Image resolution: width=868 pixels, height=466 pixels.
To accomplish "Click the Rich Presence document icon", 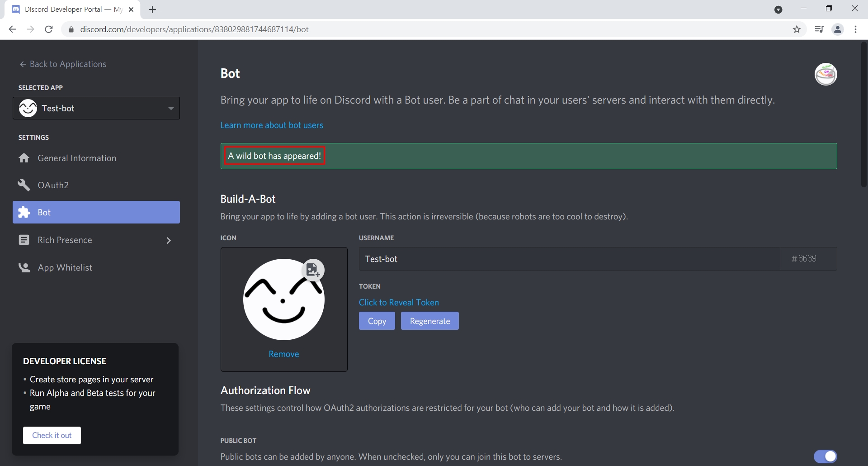I will [24, 240].
